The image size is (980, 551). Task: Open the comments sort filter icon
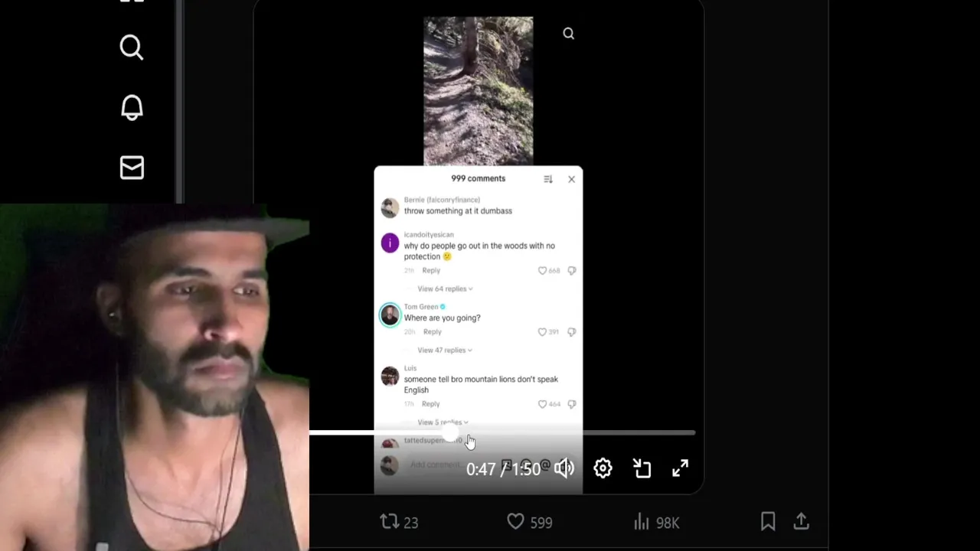coord(548,179)
